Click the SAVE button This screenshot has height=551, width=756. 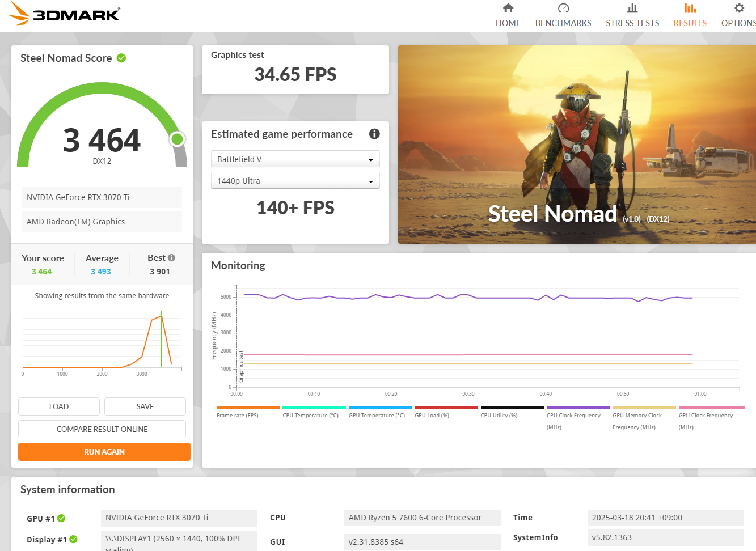pos(145,406)
